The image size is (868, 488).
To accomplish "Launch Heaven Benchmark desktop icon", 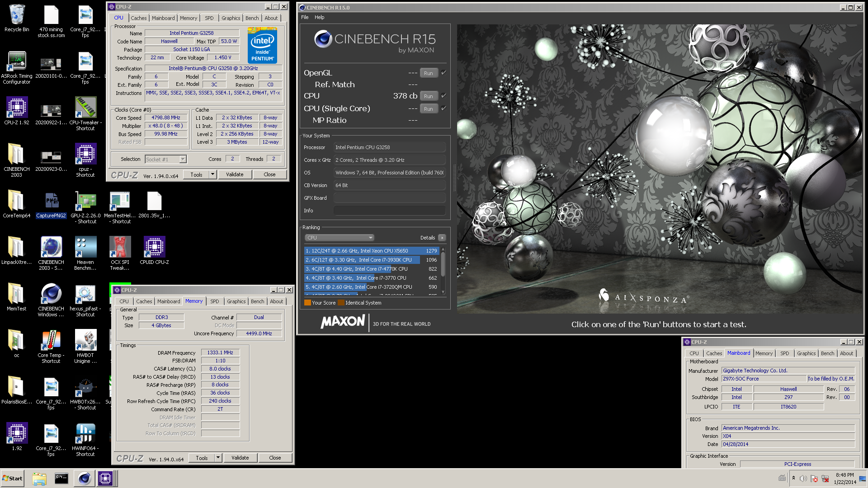I will [x=85, y=253].
